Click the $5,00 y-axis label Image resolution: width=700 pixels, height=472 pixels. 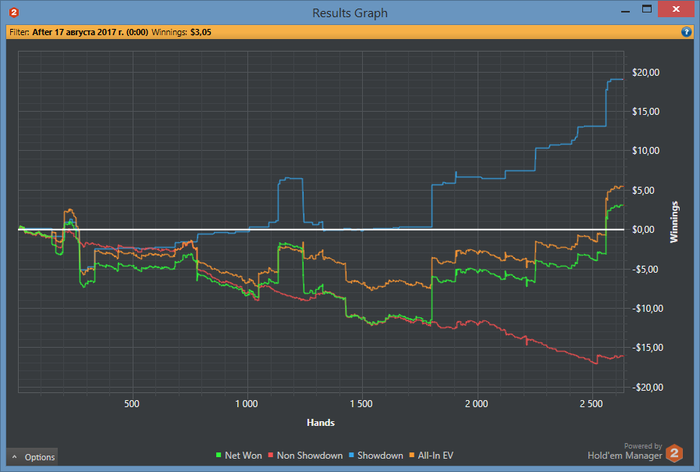643,190
